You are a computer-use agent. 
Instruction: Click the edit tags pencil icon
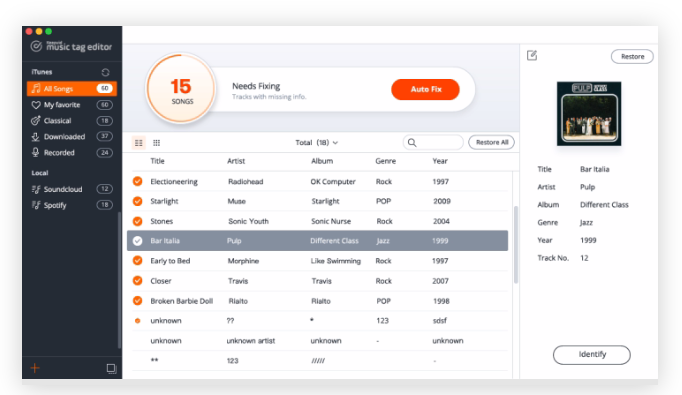pyautogui.click(x=532, y=55)
